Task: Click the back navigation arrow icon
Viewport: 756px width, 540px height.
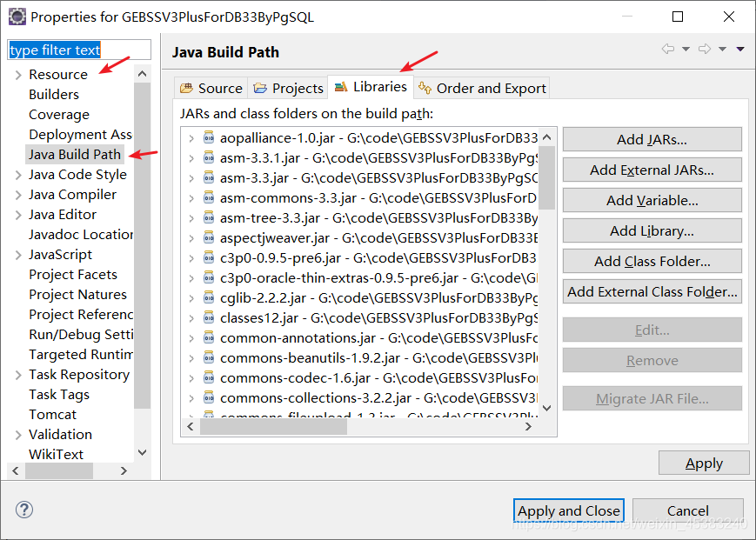Action: tap(668, 49)
